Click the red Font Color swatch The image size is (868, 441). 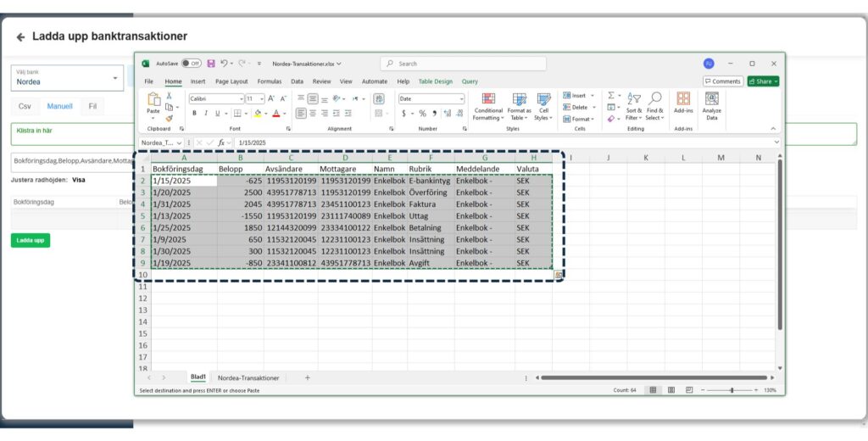[275, 113]
